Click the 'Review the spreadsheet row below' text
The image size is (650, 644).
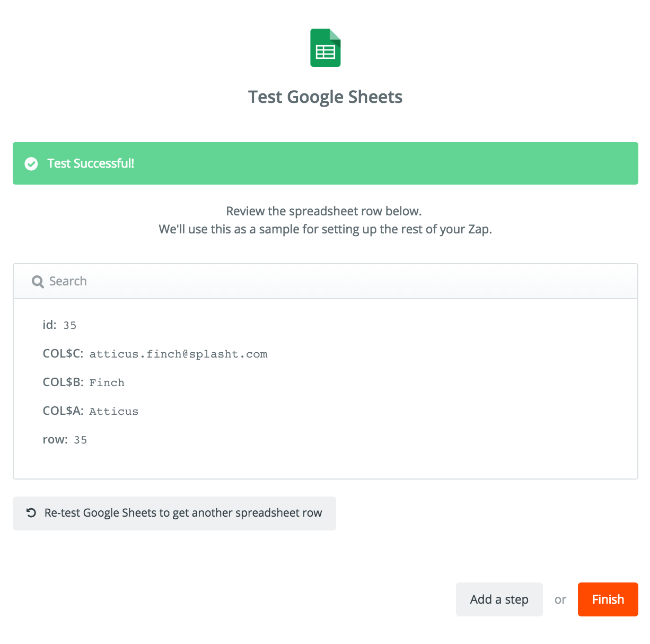[x=324, y=211]
